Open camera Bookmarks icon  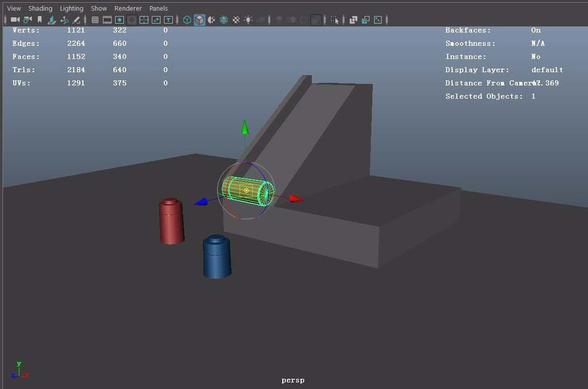(40, 20)
